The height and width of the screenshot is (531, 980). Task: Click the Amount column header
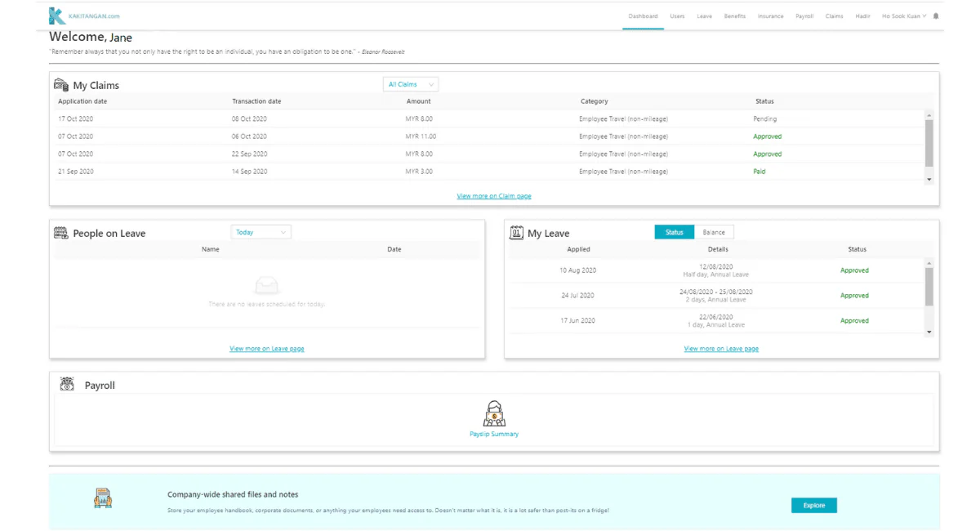pos(419,101)
